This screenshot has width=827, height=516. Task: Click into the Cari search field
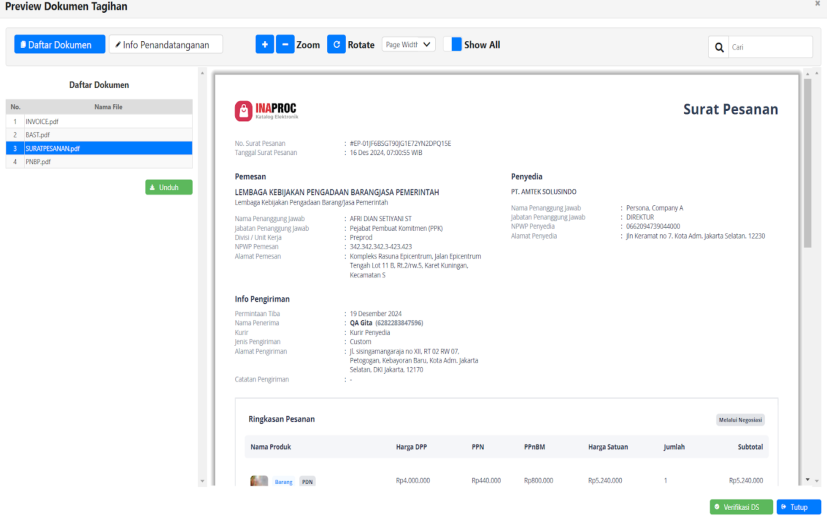769,47
